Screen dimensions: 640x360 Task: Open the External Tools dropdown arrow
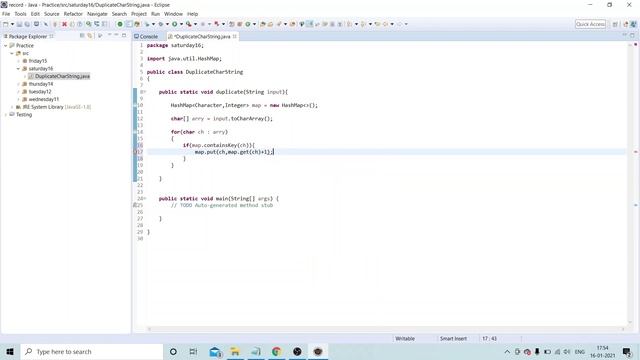click(196, 24)
